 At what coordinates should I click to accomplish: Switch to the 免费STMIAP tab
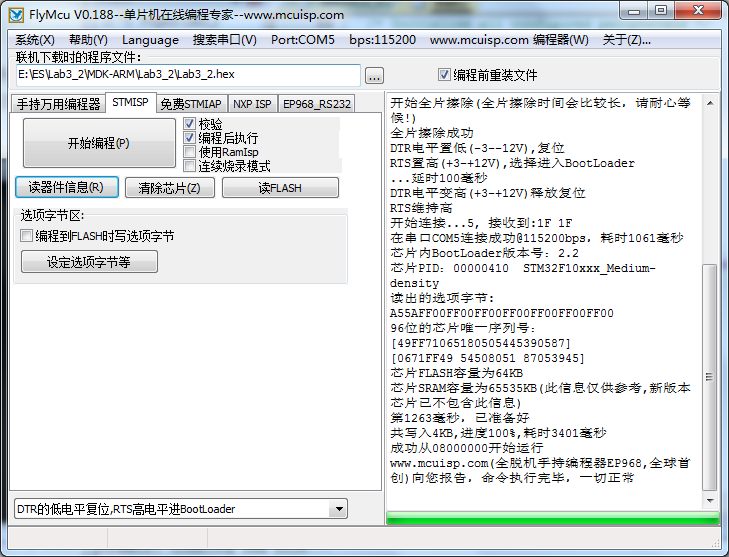pos(191,104)
